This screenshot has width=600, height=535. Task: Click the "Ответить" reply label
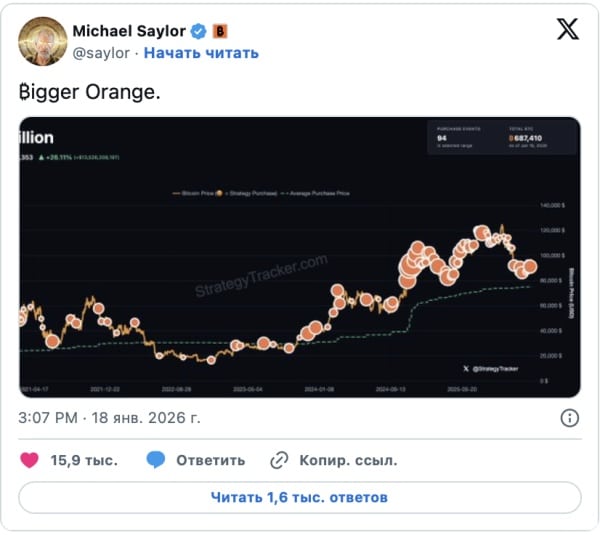point(210,460)
